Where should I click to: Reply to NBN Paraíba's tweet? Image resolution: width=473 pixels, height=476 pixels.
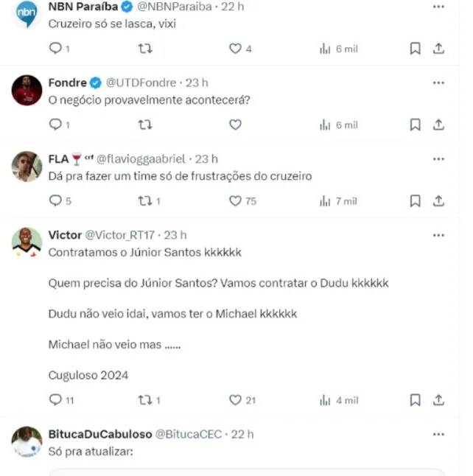(56, 49)
